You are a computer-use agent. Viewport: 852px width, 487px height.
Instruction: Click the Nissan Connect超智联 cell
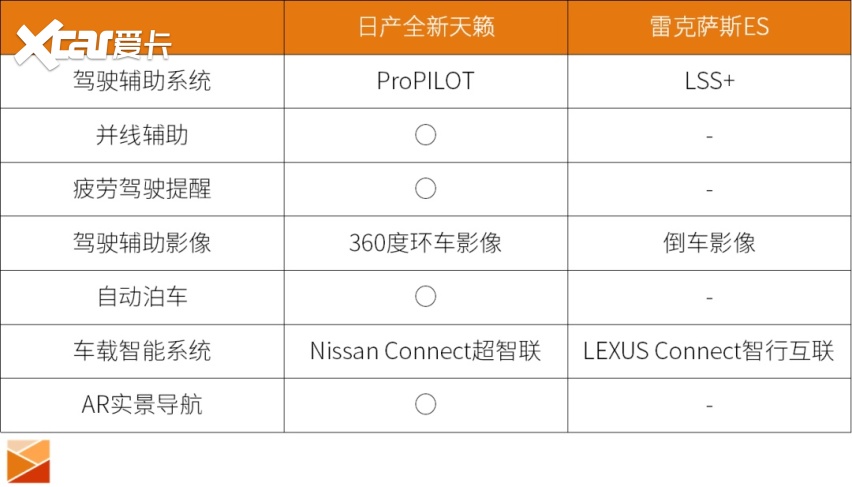[425, 351]
